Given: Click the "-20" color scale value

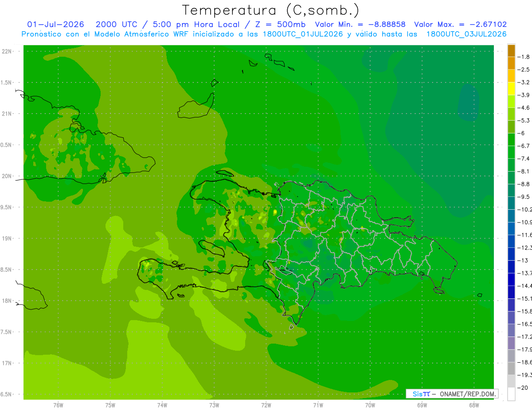Looking at the screenshot, I should pyautogui.click(x=523, y=388).
